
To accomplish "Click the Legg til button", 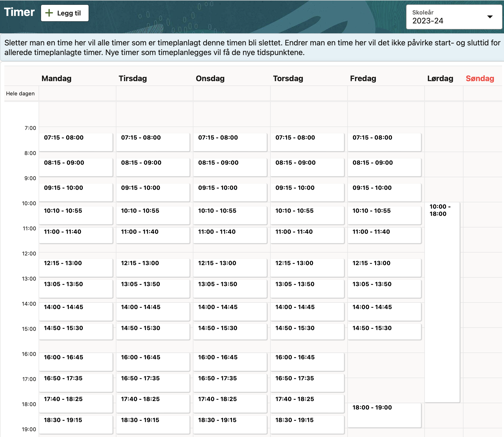I will pyautogui.click(x=65, y=13).
